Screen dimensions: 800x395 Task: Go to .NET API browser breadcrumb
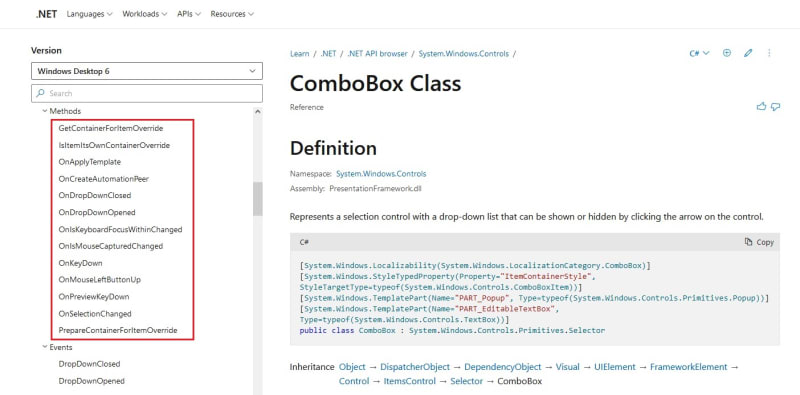tap(378, 54)
